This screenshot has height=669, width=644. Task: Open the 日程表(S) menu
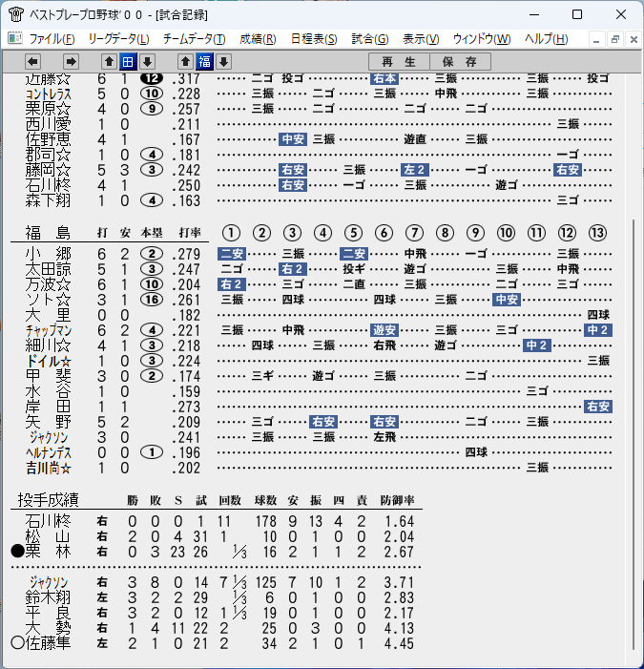pyautogui.click(x=314, y=39)
